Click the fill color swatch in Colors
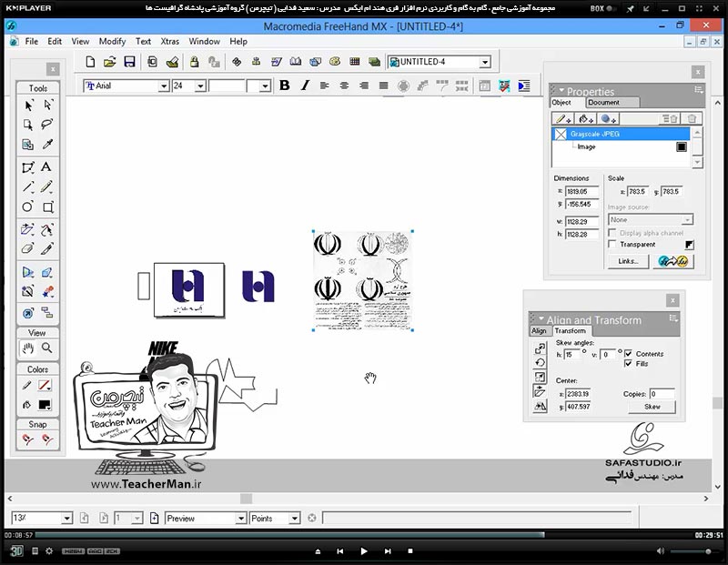Screen dimensions: 728x565 (x=45, y=405)
